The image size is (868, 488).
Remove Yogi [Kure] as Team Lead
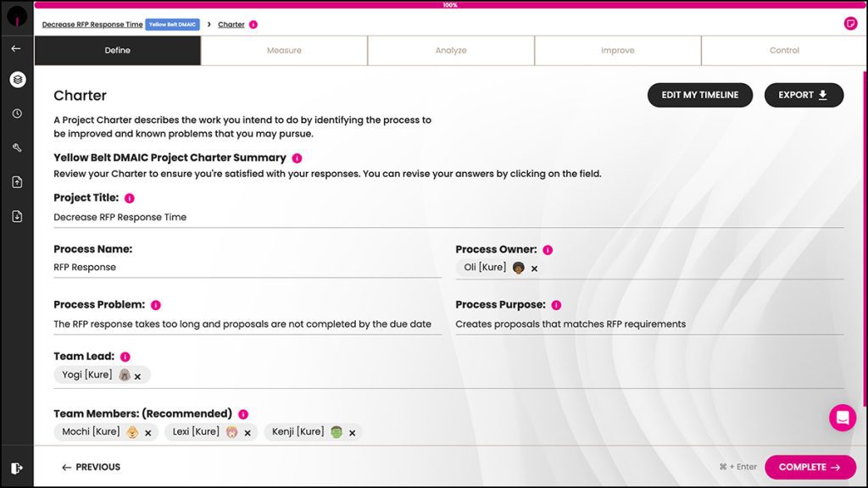137,376
